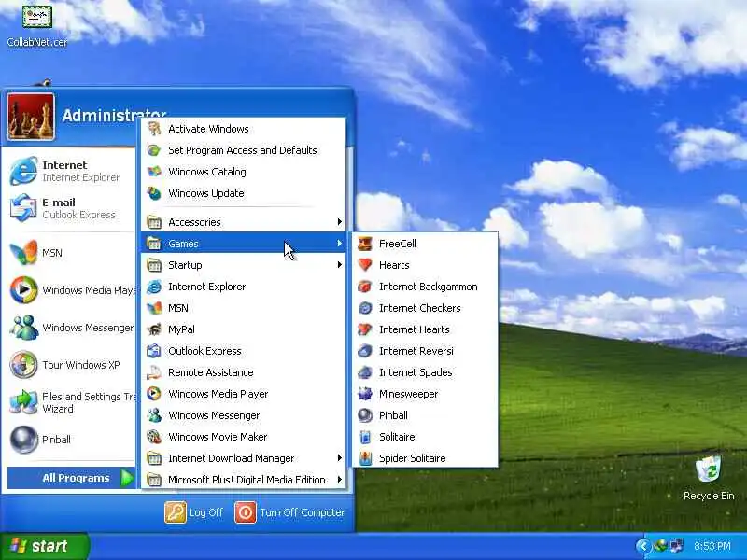This screenshot has width=747, height=560.
Task: Click Pinball icon in Games submenu
Action: pos(365,415)
